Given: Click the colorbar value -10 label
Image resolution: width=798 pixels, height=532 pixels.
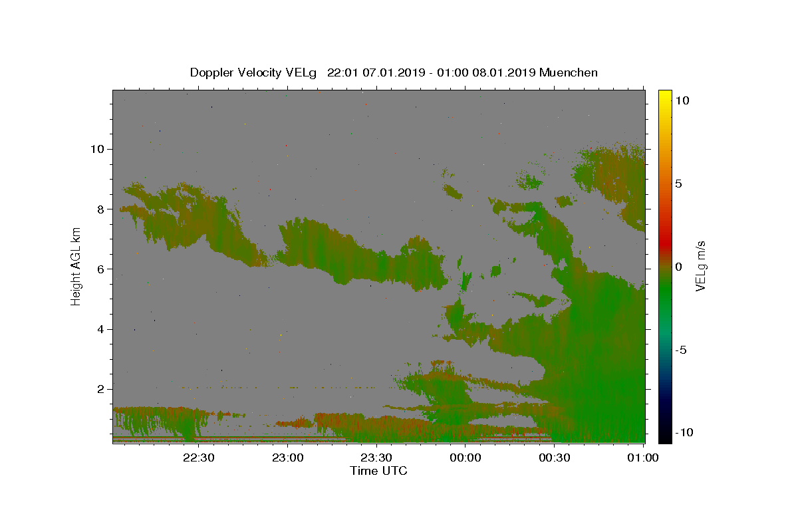Looking at the screenshot, I should [x=684, y=433].
